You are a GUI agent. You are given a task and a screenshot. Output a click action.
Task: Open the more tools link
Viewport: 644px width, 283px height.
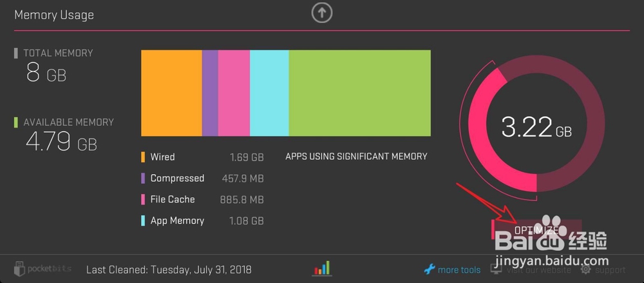click(x=459, y=270)
